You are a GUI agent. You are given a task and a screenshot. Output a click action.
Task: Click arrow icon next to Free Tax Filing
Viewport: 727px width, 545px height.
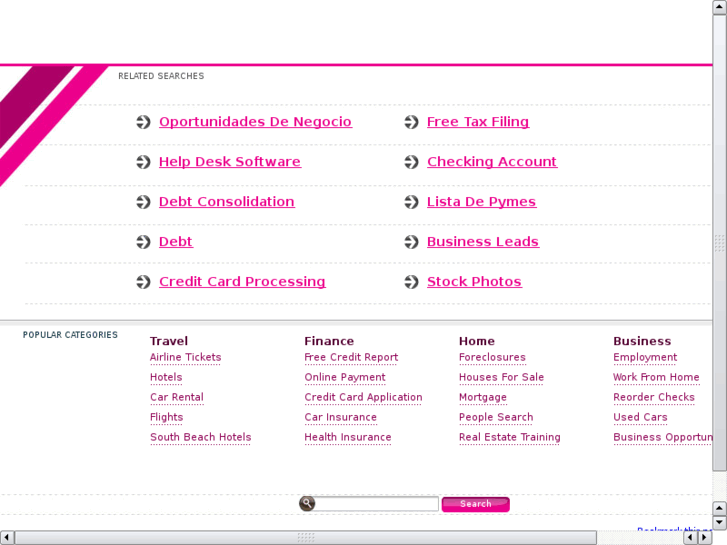(x=411, y=122)
